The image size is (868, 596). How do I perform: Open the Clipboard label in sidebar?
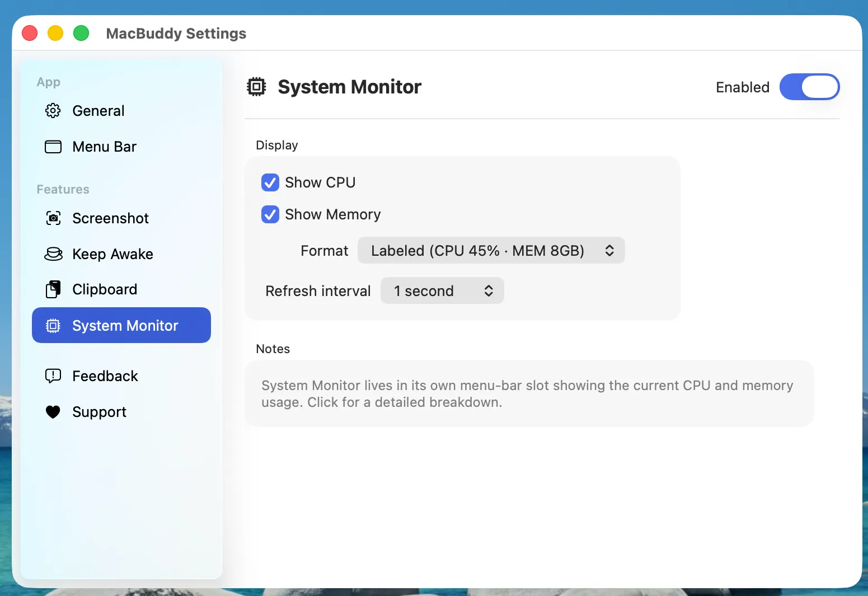pos(105,289)
